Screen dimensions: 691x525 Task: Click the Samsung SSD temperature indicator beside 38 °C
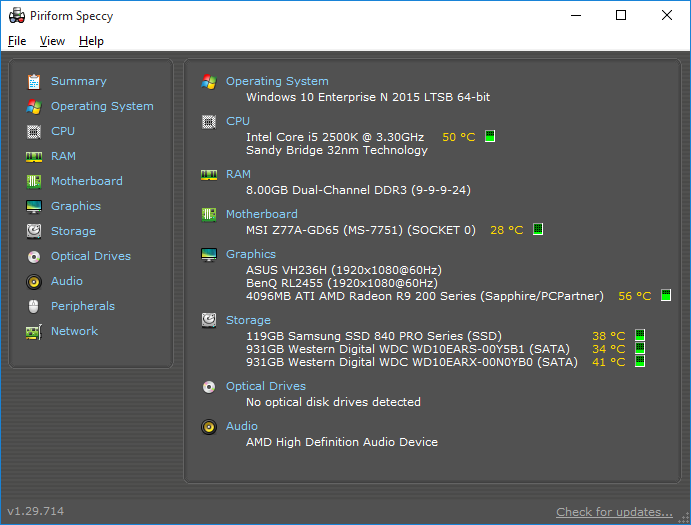tap(640, 335)
